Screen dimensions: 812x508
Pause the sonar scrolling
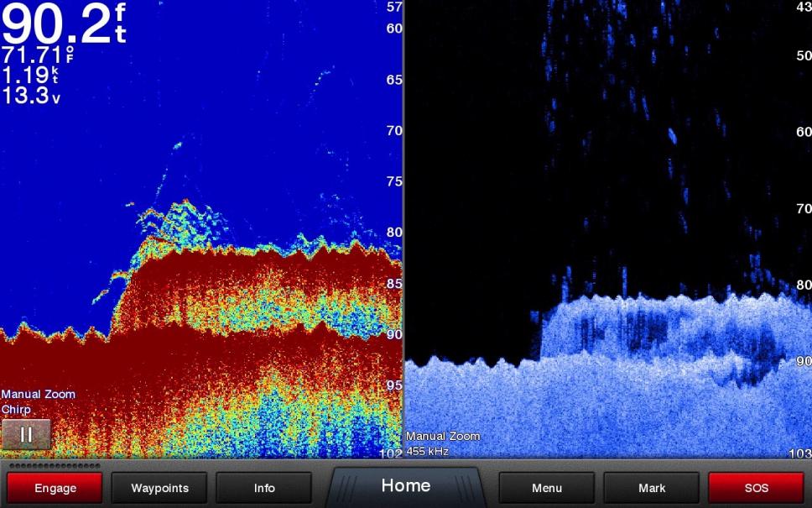tap(26, 434)
